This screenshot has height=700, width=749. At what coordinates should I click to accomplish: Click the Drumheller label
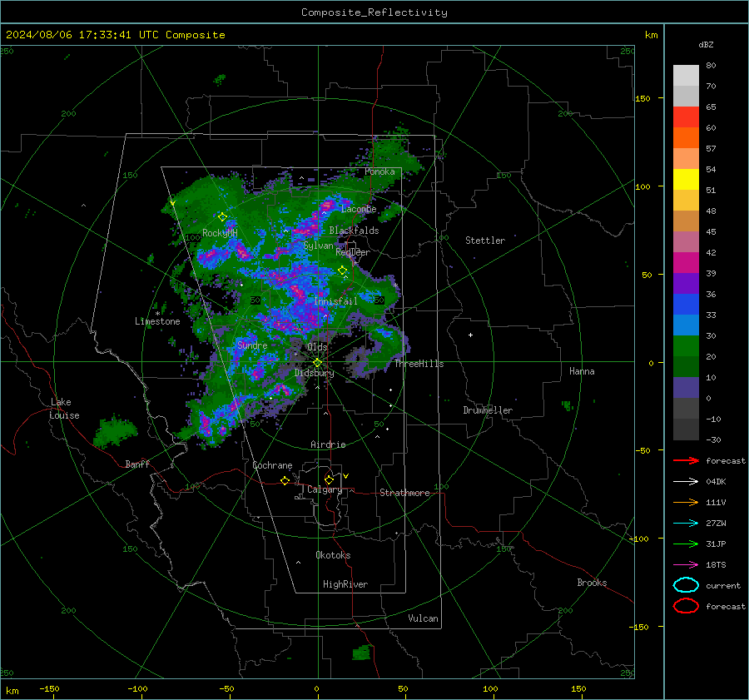pyautogui.click(x=488, y=410)
